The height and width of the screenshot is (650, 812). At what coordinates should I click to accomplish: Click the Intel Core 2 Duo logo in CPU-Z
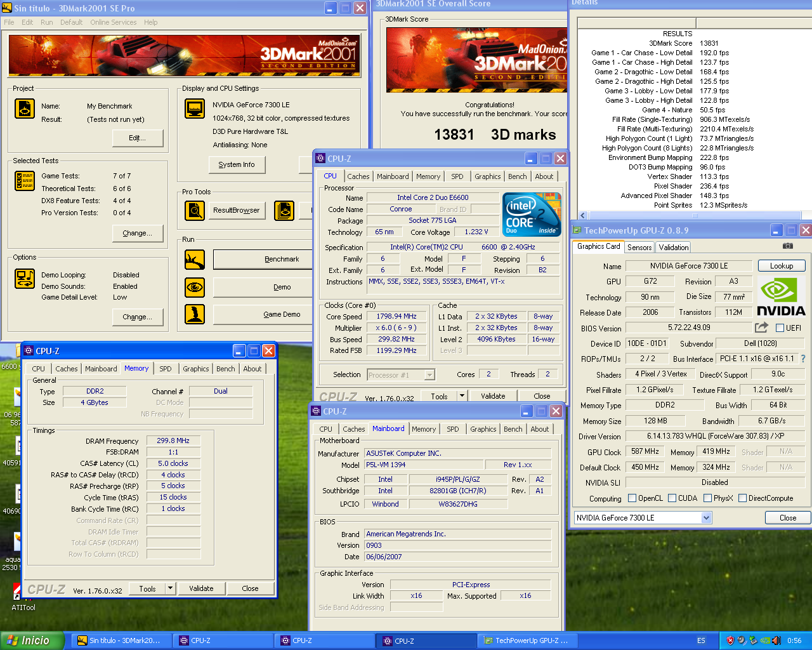pos(532,214)
